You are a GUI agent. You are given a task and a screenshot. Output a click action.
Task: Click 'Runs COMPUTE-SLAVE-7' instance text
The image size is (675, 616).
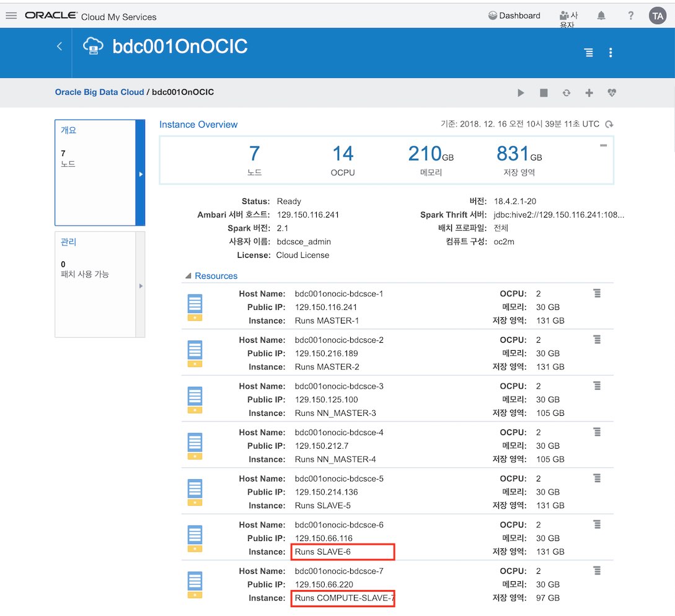pos(345,598)
